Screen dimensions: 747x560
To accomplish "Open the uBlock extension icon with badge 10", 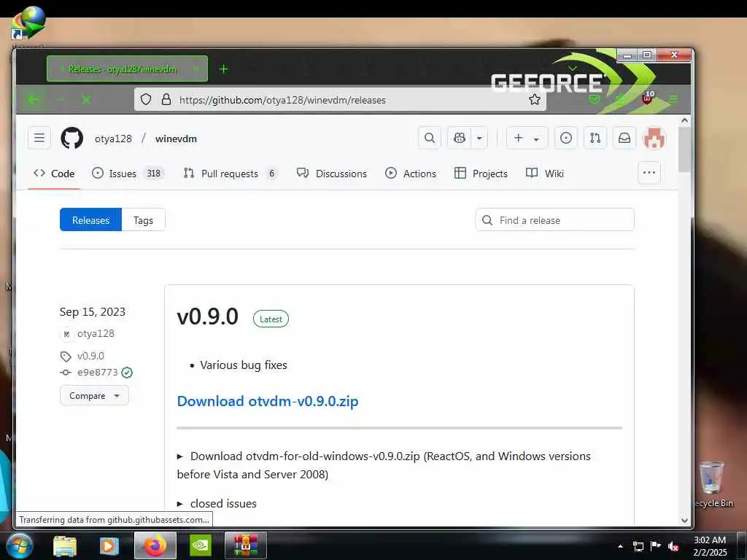I will 648,98.
